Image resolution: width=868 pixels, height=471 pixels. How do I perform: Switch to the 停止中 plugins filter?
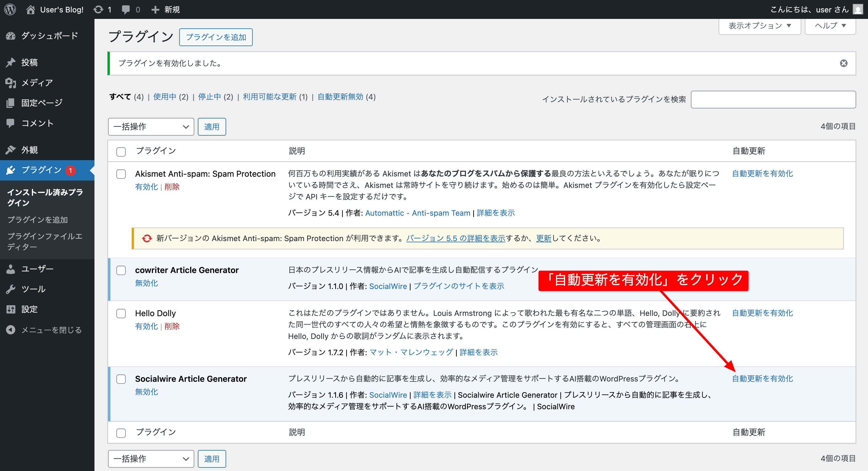pos(210,97)
